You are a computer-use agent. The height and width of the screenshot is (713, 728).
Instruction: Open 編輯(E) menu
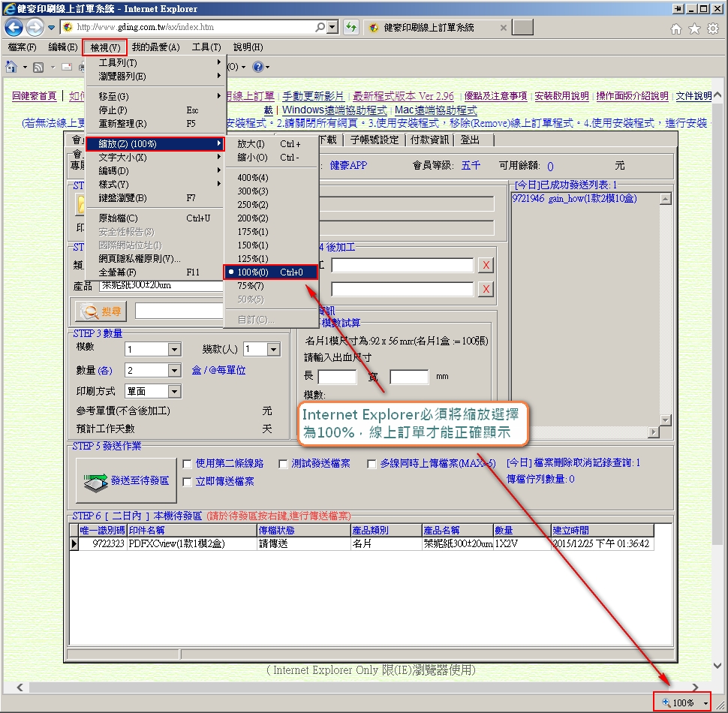(x=63, y=47)
